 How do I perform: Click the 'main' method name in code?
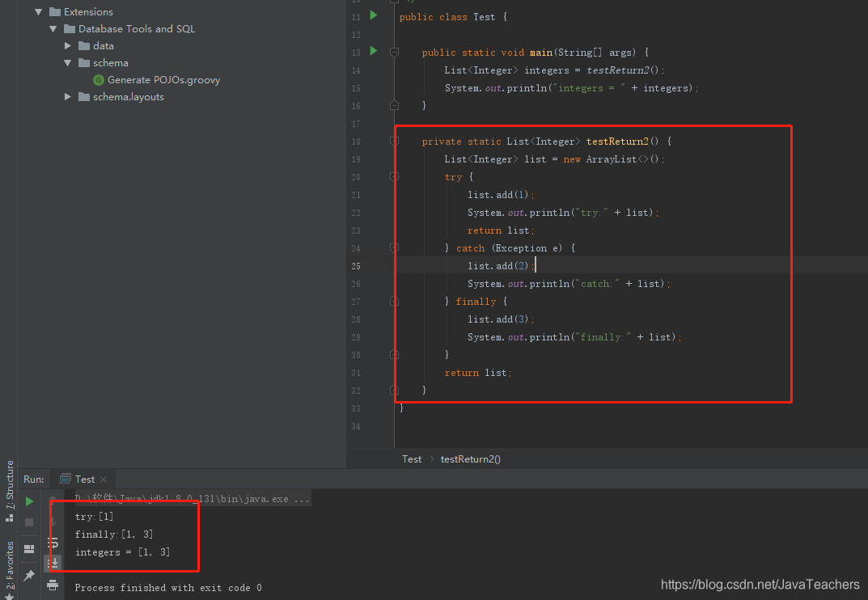541,53
